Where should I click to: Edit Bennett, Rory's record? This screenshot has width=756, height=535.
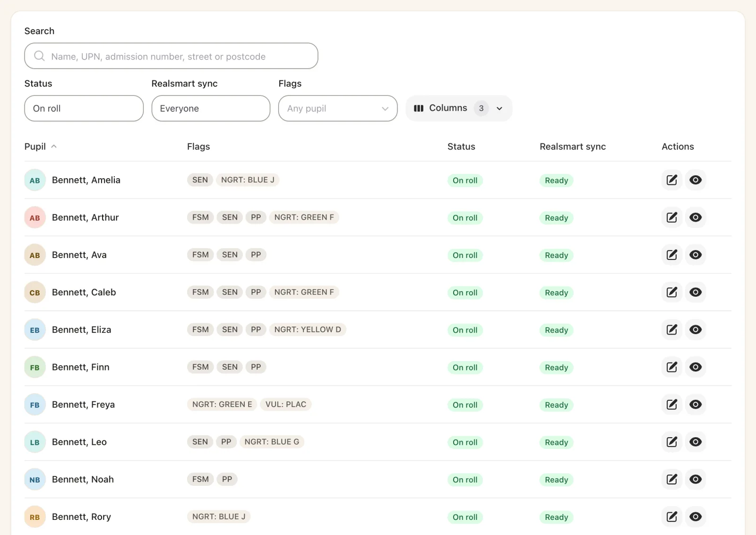[671, 517]
